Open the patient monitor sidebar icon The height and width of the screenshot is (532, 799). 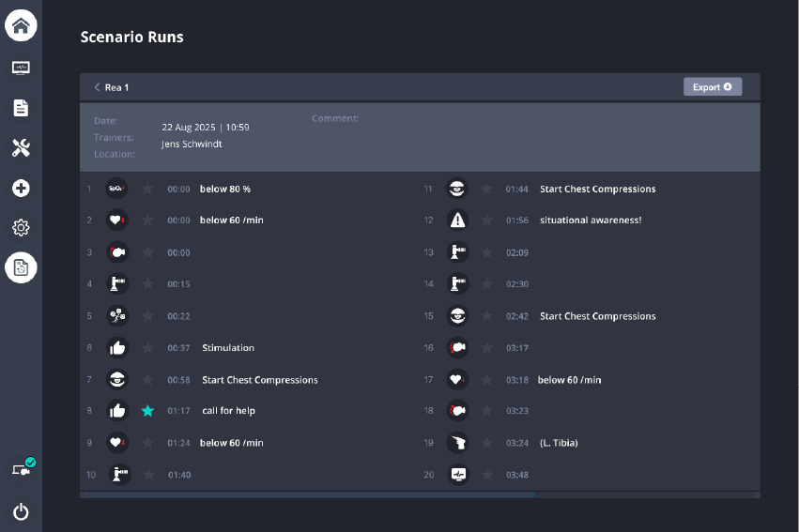pos(21,68)
